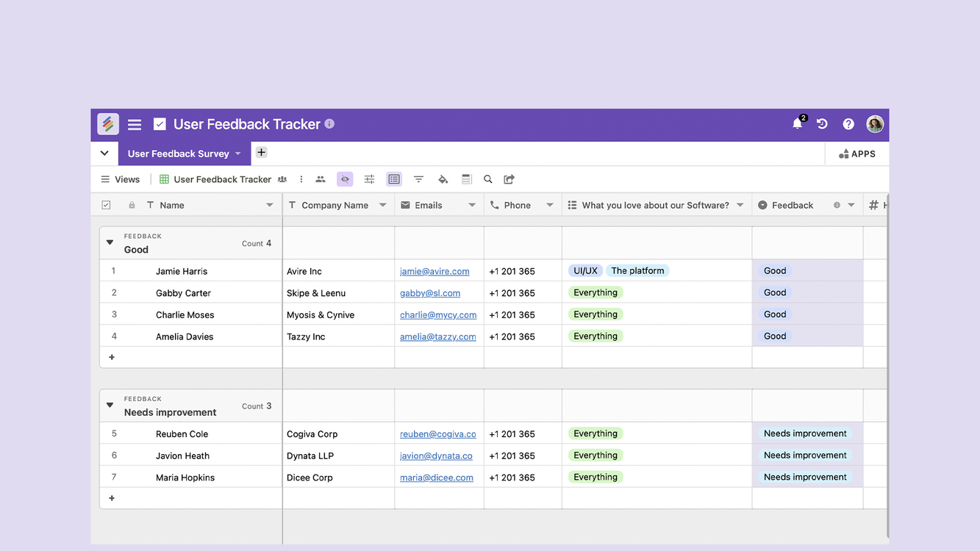This screenshot has width=980, height=551.
Task: Collapse the Needs improvement group
Action: pyautogui.click(x=110, y=406)
